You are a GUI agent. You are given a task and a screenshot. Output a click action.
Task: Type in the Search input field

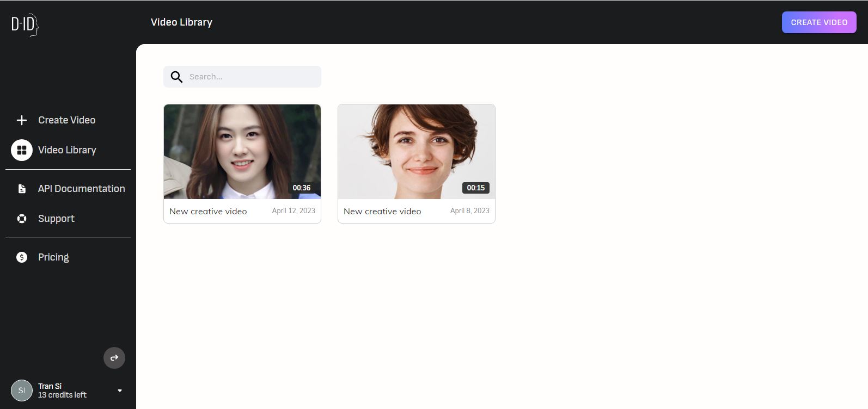click(250, 77)
